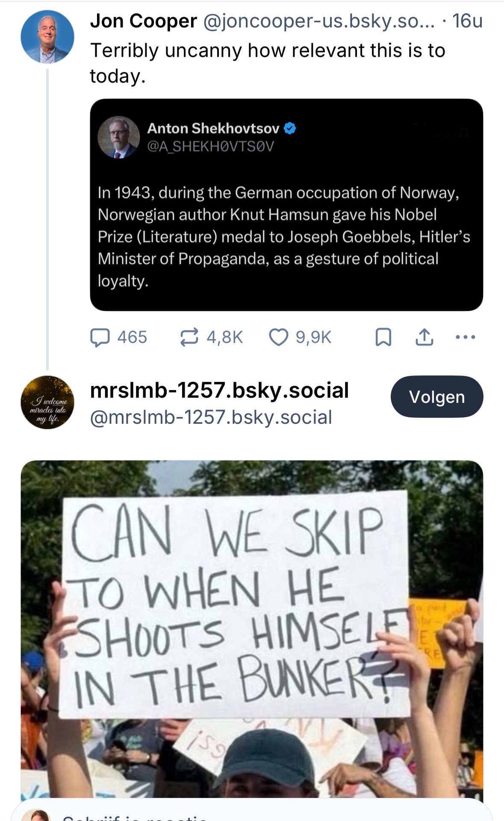Bookmark Jon Cooper's post
The image size is (504, 821).
tap(383, 337)
